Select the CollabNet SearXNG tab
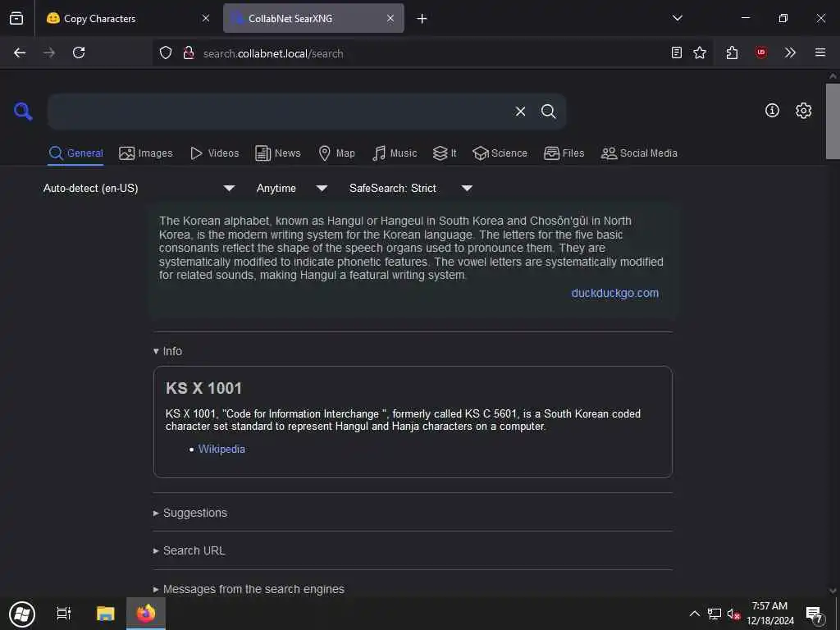Viewport: 840px width, 630px height. [x=313, y=18]
